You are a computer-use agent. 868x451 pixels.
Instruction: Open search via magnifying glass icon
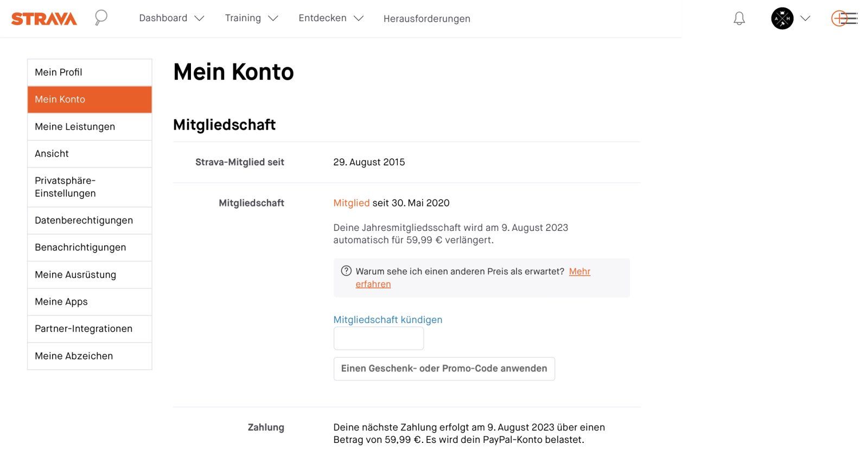[x=101, y=18]
